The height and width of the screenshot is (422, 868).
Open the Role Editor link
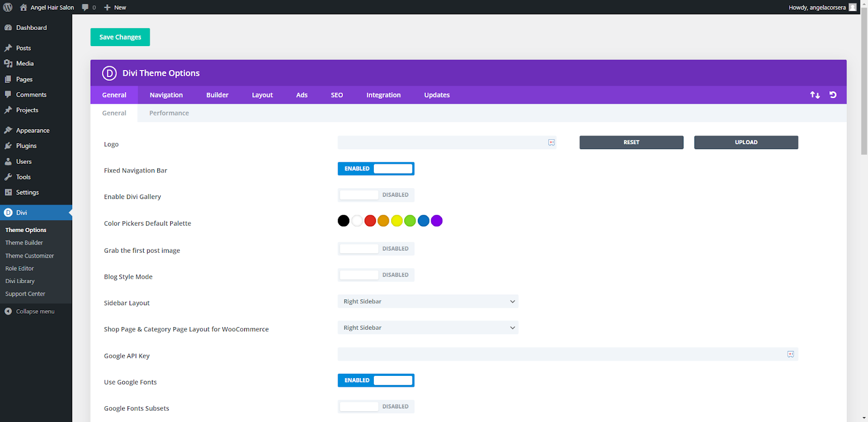(x=20, y=268)
